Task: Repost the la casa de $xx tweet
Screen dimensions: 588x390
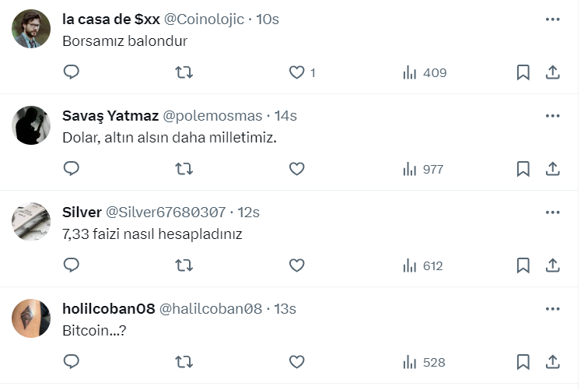Action: coord(184,72)
